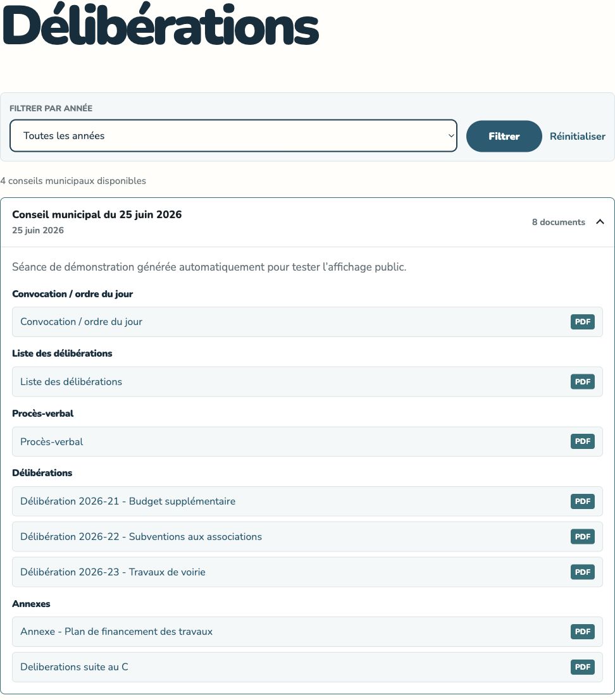This screenshot has width=615, height=700.
Task: Open the Procès-verbal document link
Action: click(x=307, y=441)
